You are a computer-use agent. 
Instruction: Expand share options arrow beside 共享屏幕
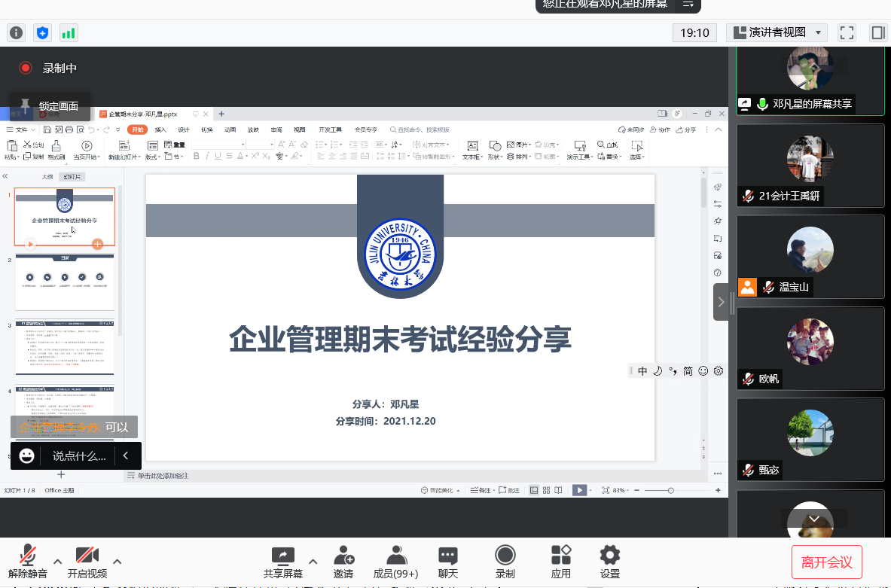313,562
